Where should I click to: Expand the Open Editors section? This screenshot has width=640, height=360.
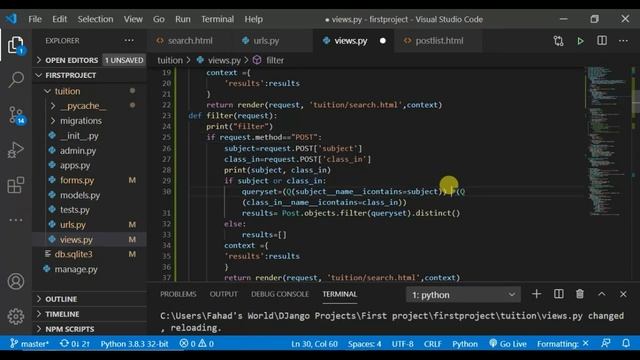90,60
